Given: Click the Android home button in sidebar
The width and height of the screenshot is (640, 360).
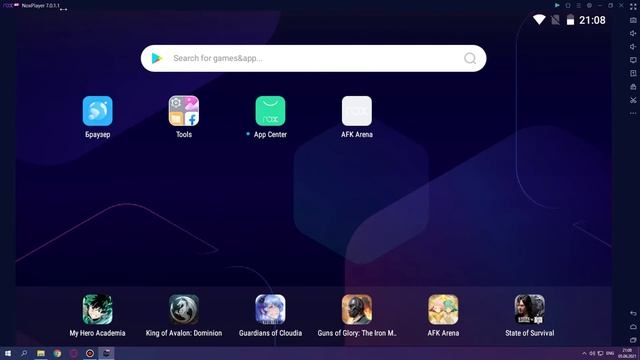Looking at the screenshot, I should 633,327.
